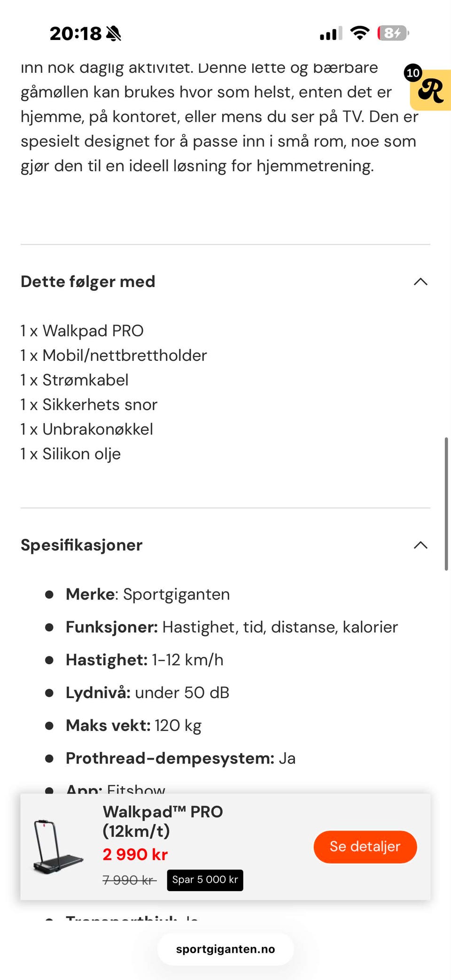Tap the Spar 5 000 kr badge
The image size is (451, 980).
(x=205, y=880)
